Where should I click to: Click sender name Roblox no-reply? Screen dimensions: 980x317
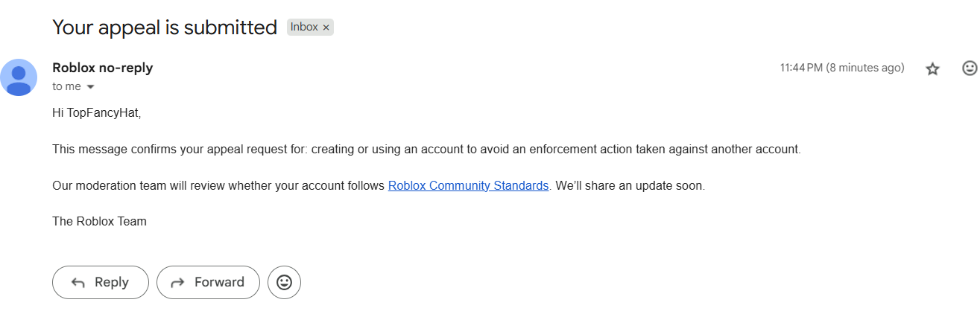(x=102, y=68)
